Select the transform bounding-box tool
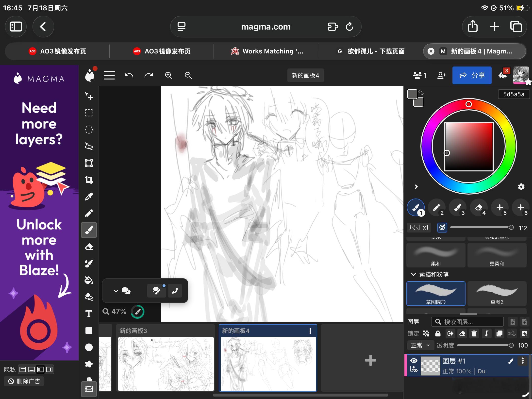 pyautogui.click(x=89, y=163)
